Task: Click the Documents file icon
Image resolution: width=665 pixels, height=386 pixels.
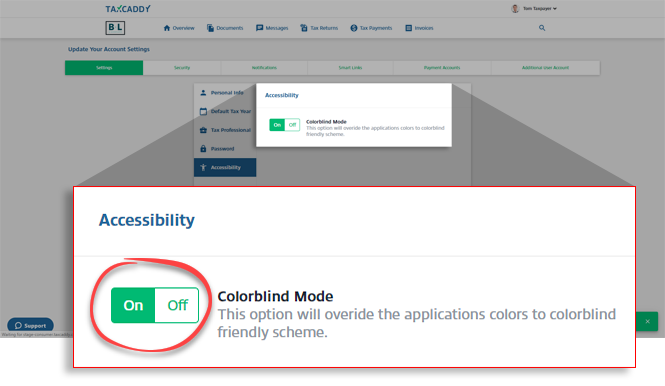Action: pos(210,28)
